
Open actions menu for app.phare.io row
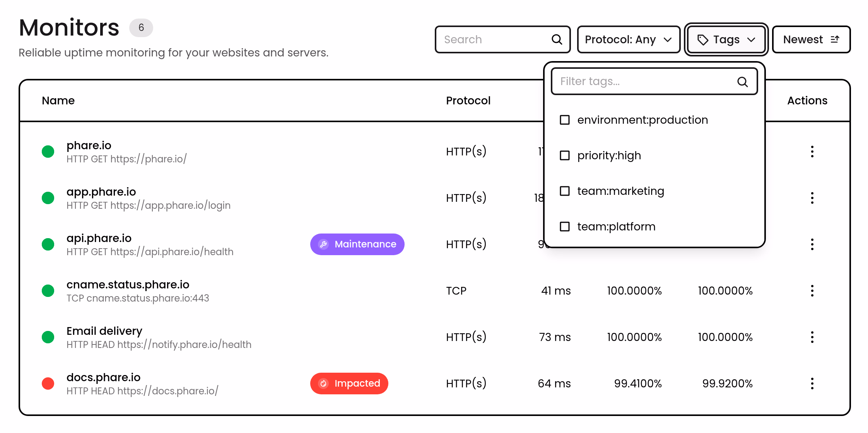click(812, 198)
